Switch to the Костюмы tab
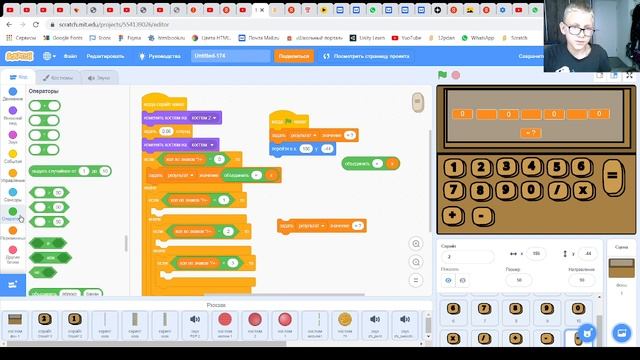 pyautogui.click(x=58, y=78)
